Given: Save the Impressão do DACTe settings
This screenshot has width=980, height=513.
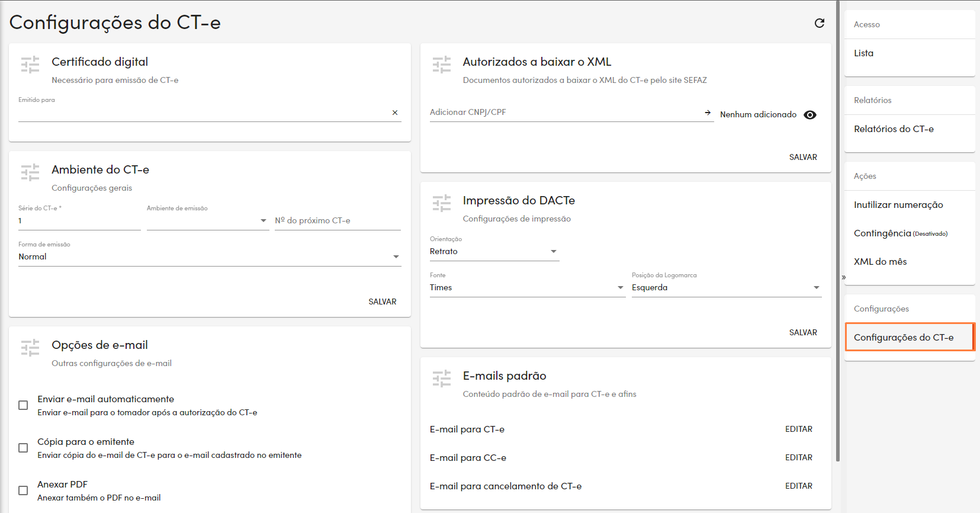Looking at the screenshot, I should (803, 332).
